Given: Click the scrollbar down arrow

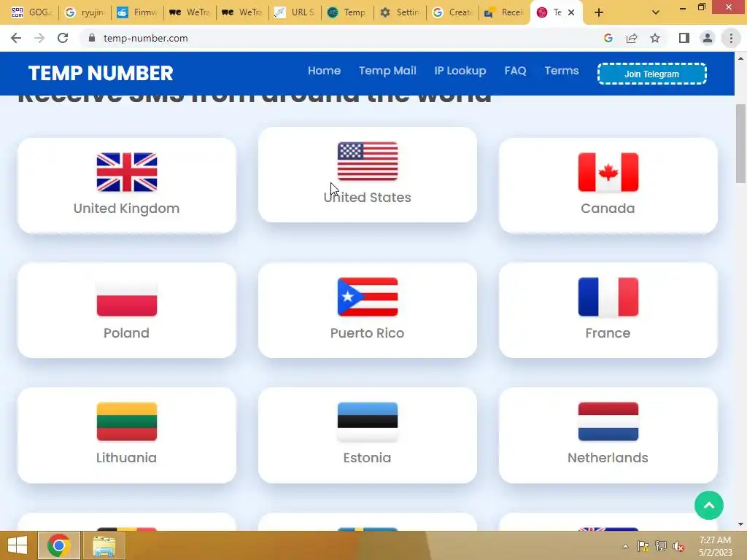Looking at the screenshot, I should point(740,524).
